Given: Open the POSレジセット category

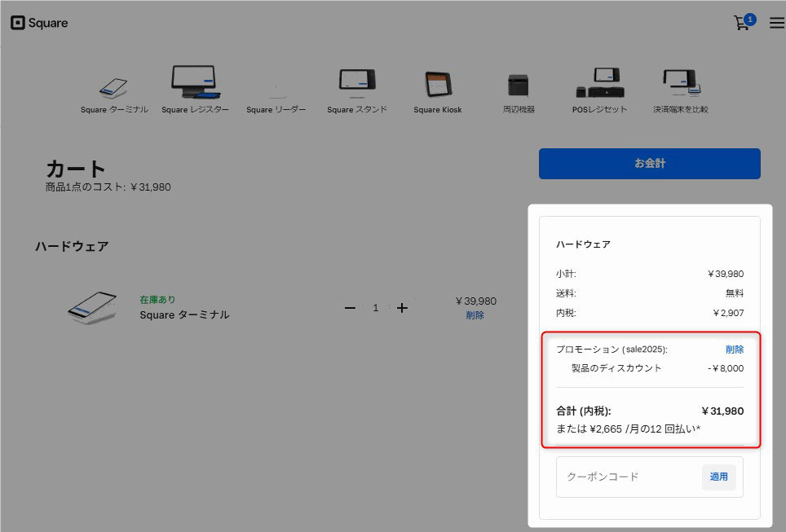Looking at the screenshot, I should pos(599,83).
